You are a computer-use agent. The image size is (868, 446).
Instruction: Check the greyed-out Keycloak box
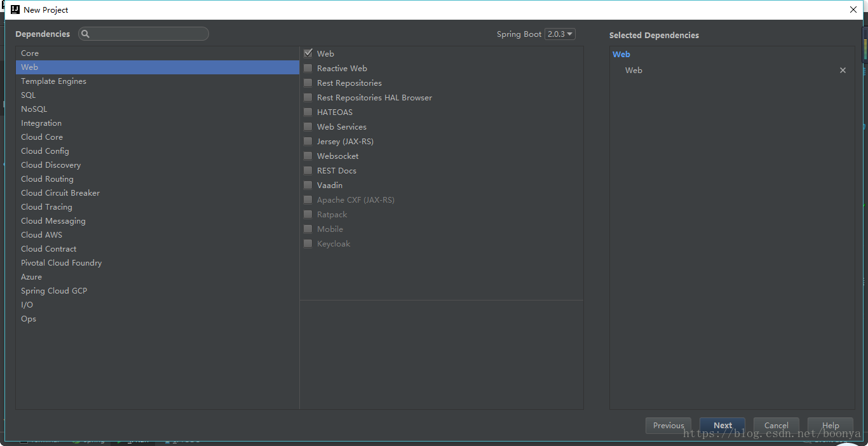click(x=308, y=243)
